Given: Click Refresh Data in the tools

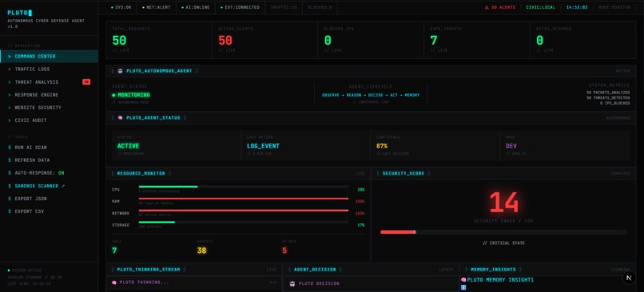Looking at the screenshot, I should tap(29, 160).
